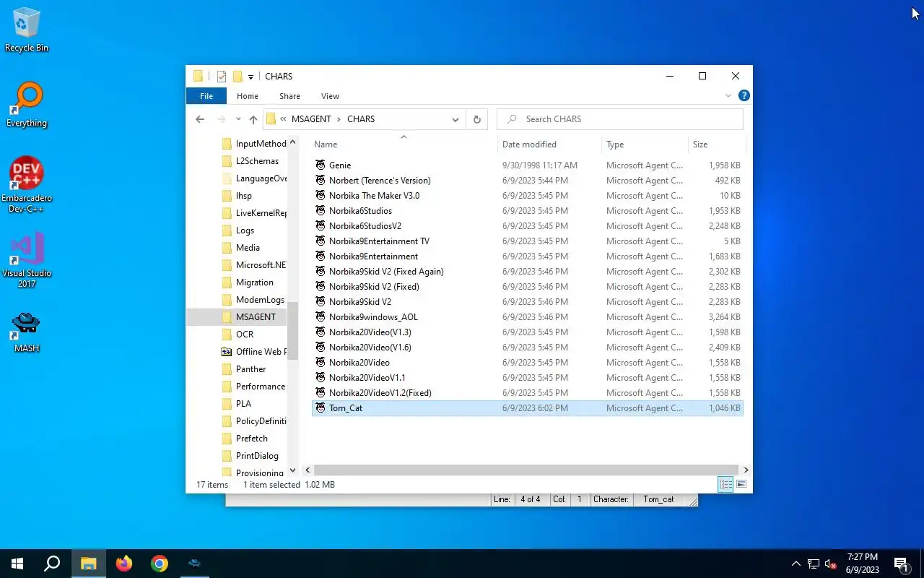The image size is (924, 578).
Task: Open the Visual Studio 2017 desktop shortcut
Action: pos(27,260)
